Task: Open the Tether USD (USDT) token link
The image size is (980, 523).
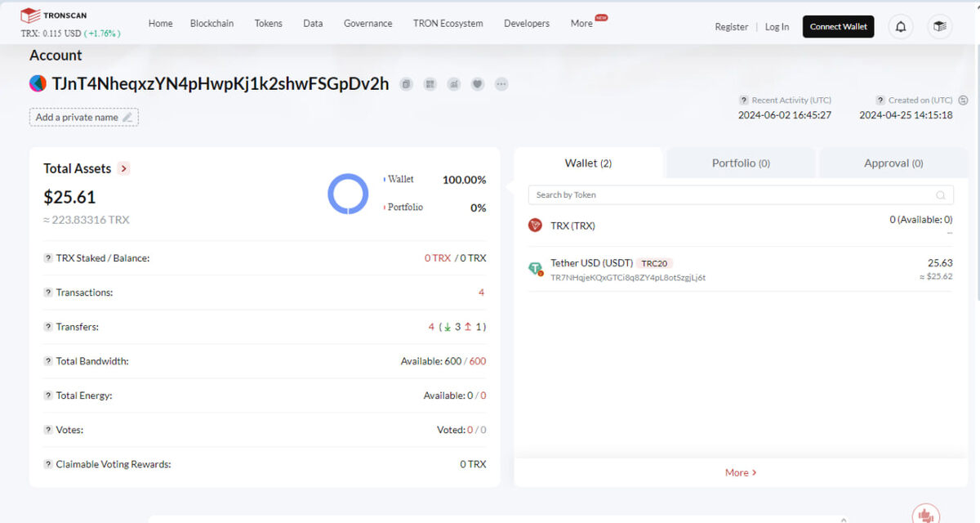Action: tap(591, 263)
